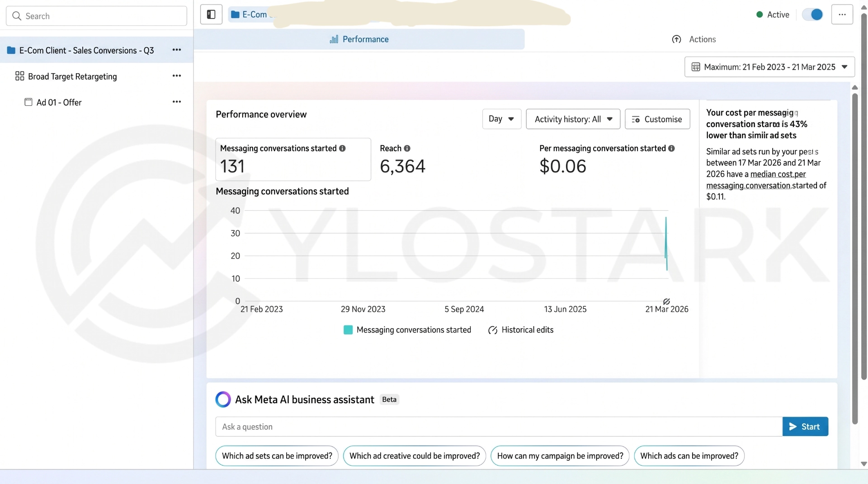Click the calendar icon in date range
The width and height of the screenshot is (868, 484).
pos(696,67)
